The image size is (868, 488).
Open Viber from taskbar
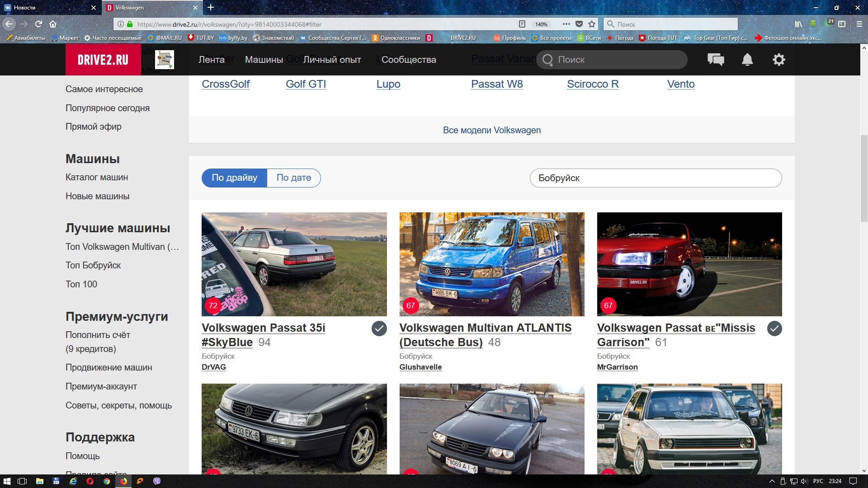[x=157, y=481]
